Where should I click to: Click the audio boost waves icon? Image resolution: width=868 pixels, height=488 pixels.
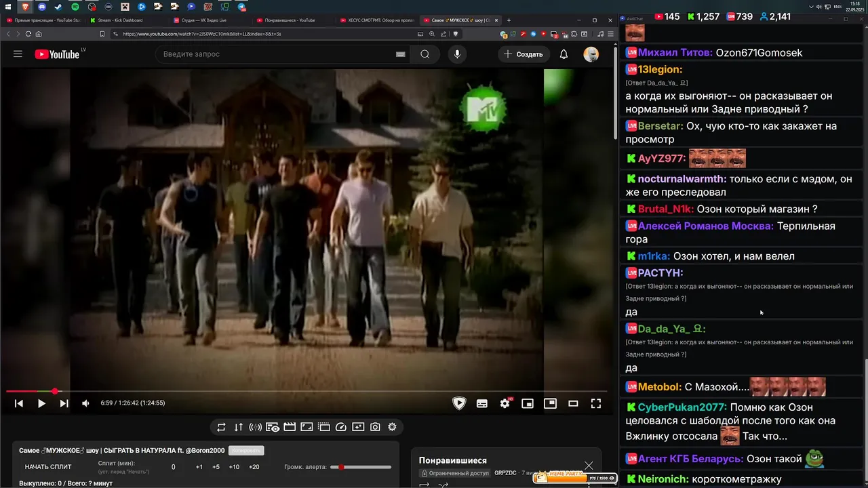pos(255,427)
